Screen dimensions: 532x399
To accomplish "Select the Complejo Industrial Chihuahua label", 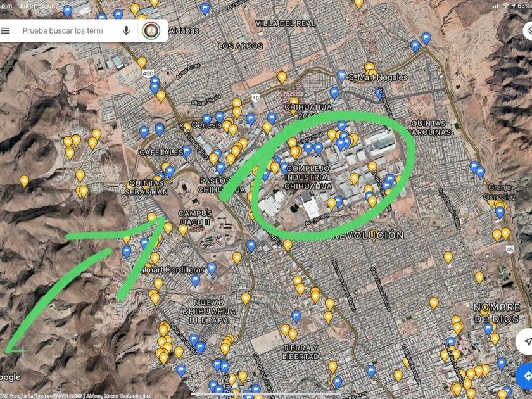I will [x=308, y=177].
